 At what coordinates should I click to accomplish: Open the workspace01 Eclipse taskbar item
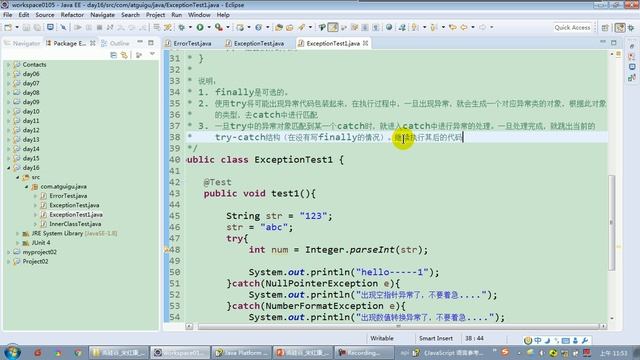coord(180,353)
